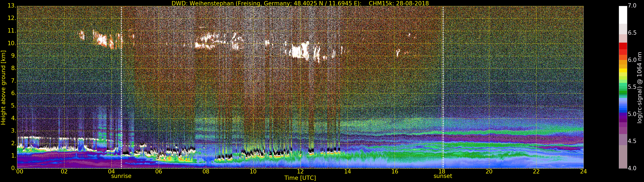This screenshot has height=182, width=644.
Task: Click colorbar value '6.0'
Action: [x=632, y=60]
